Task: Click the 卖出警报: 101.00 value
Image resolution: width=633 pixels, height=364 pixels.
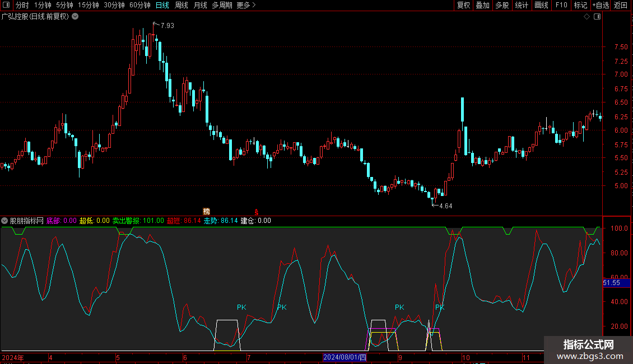Action: [x=138, y=221]
